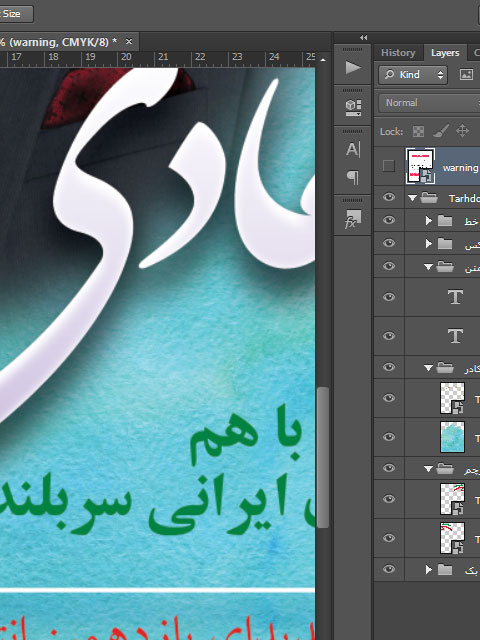
Task: Open the Normal blend mode dropdown
Action: coord(429,103)
